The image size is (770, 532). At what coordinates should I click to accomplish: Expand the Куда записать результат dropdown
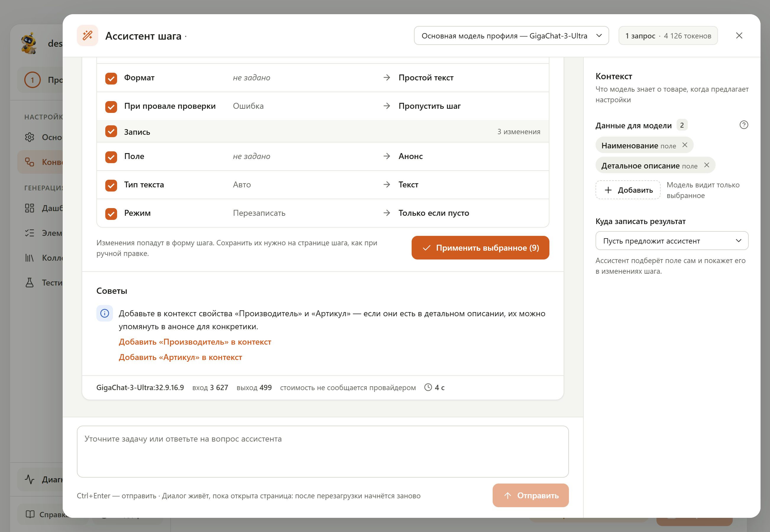672,241
